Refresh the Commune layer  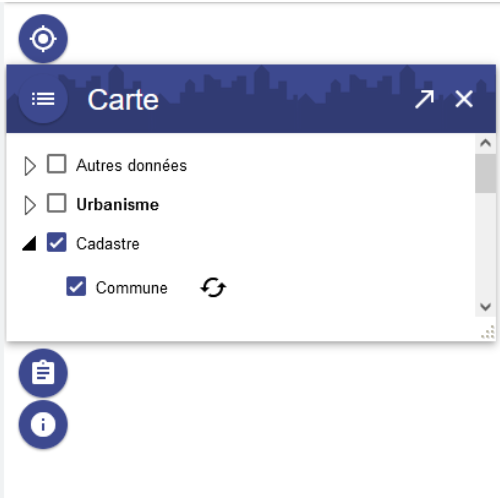[213, 287]
